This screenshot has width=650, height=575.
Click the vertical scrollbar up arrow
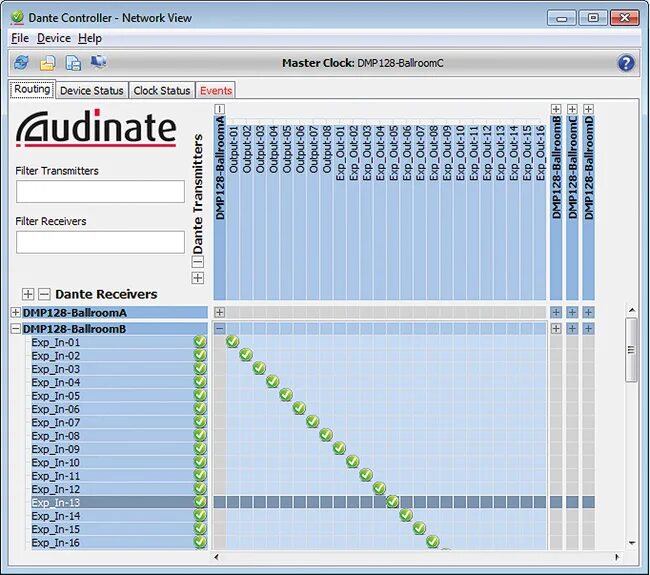(x=632, y=310)
